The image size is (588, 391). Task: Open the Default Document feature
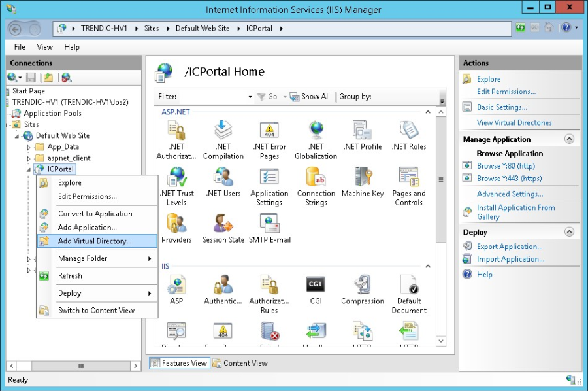(x=409, y=294)
